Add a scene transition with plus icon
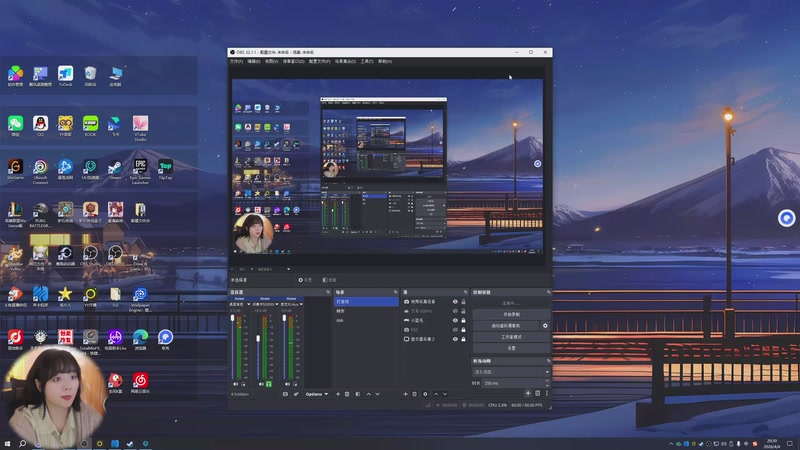This screenshot has width=800, height=450. (528, 393)
